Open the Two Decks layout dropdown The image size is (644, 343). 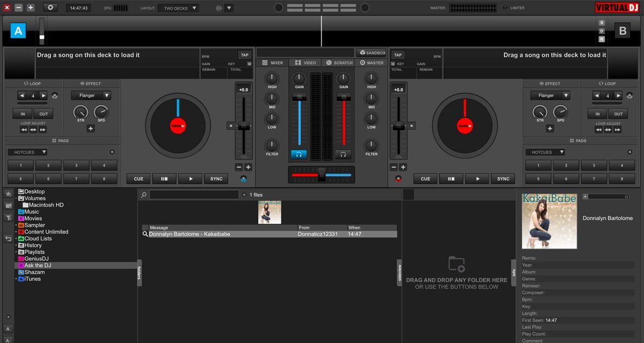(x=179, y=8)
